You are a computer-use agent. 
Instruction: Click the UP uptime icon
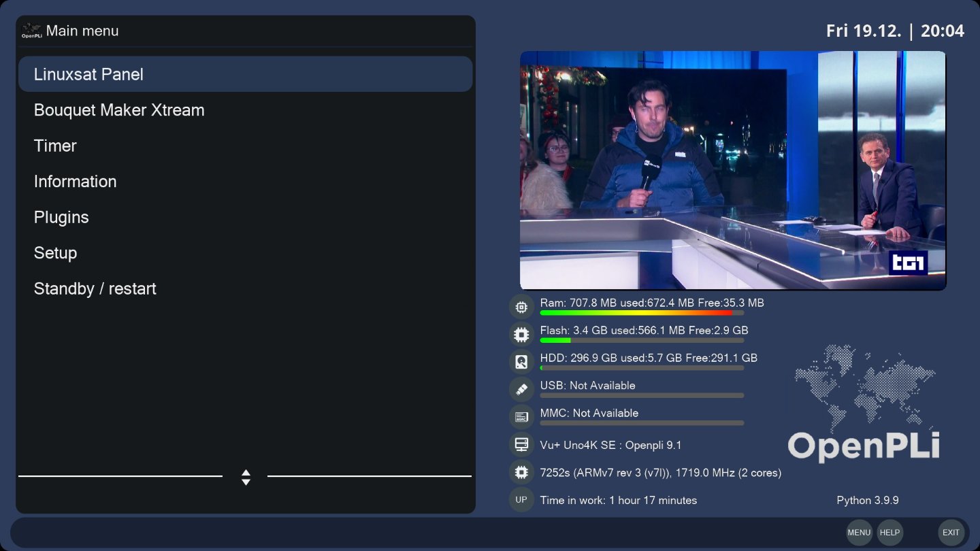click(521, 500)
